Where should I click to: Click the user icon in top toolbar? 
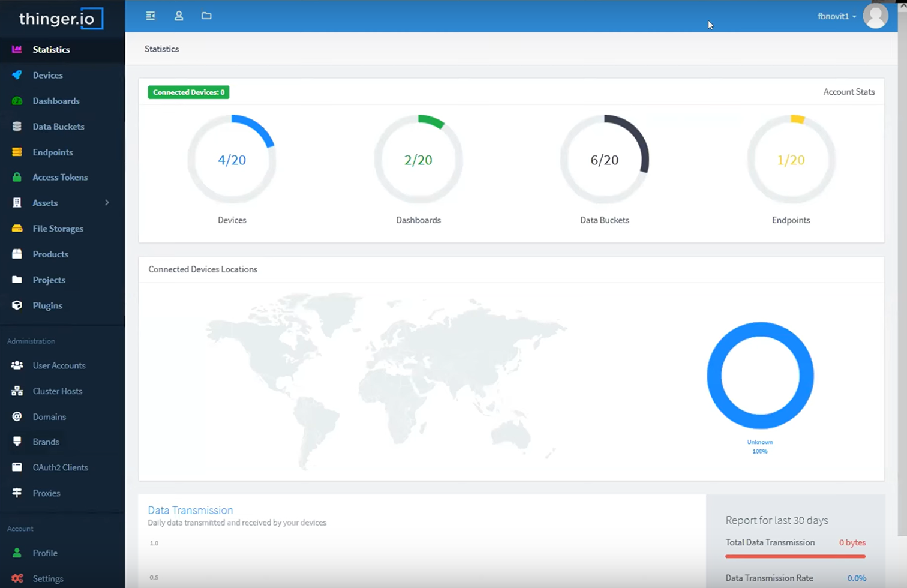[x=179, y=16]
